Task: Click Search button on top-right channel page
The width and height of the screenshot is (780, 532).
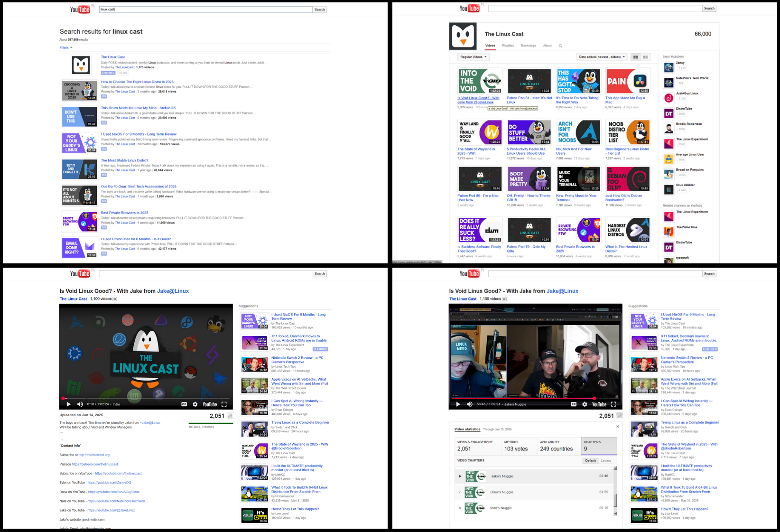Action: tap(709, 9)
